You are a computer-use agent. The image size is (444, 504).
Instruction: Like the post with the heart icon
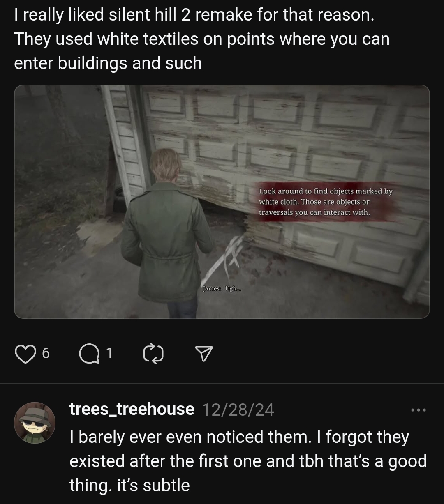point(25,354)
